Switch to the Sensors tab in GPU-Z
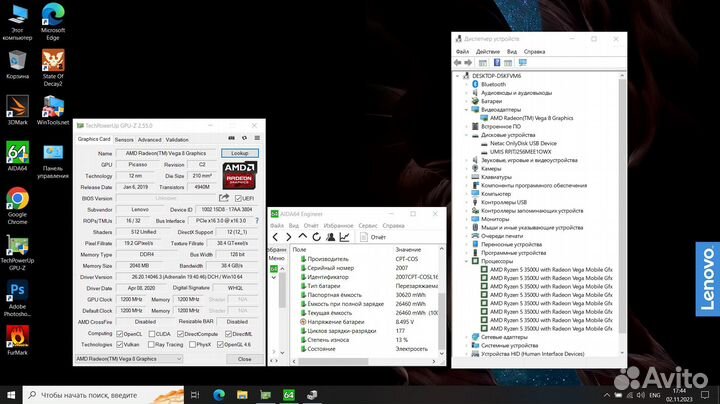720x404 pixels. [124, 140]
